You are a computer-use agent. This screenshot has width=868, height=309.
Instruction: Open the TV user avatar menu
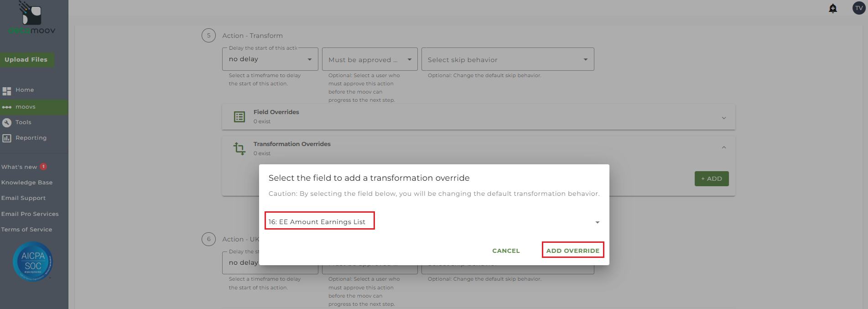click(x=859, y=8)
